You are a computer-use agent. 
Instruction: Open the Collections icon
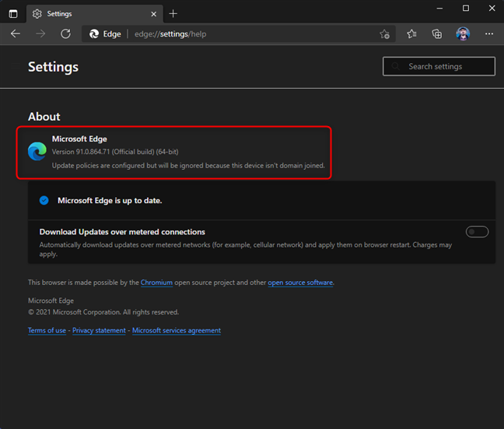[x=437, y=33]
